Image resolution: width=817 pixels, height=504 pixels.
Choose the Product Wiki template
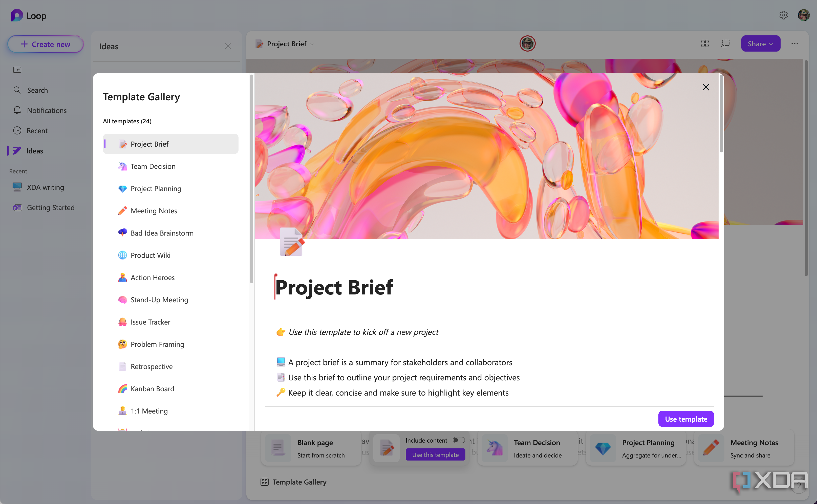[170, 255]
